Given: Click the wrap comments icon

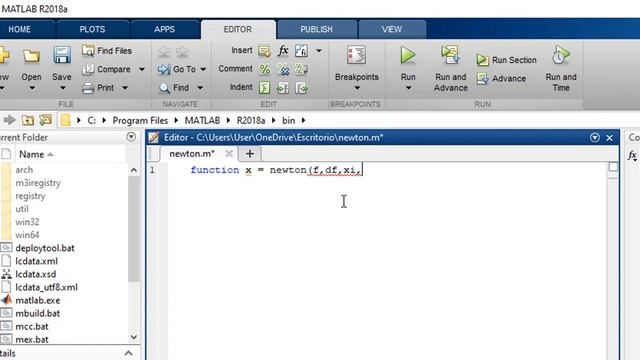Looking at the screenshot, I should (301, 69).
